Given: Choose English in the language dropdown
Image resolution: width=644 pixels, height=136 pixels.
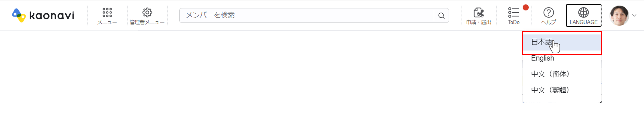Looking at the screenshot, I should click(543, 58).
